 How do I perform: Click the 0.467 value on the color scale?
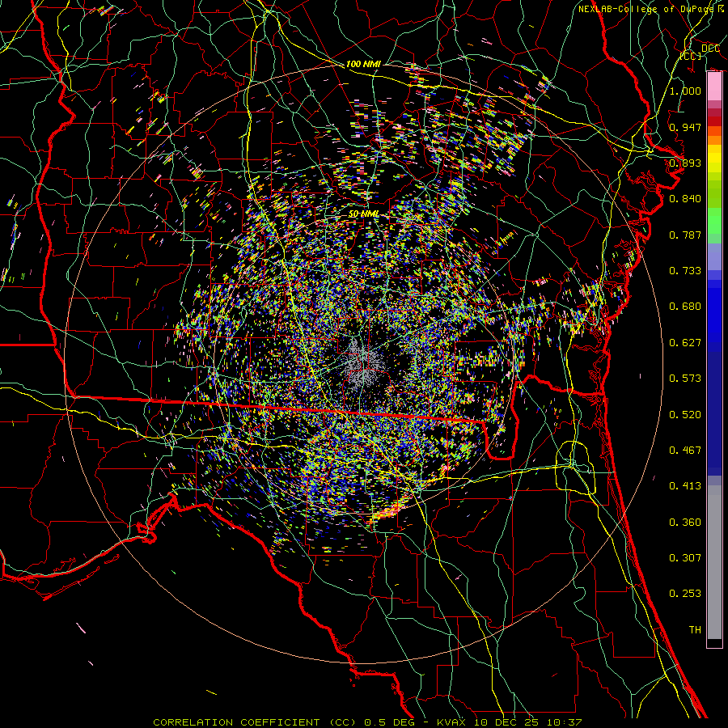[x=685, y=451]
